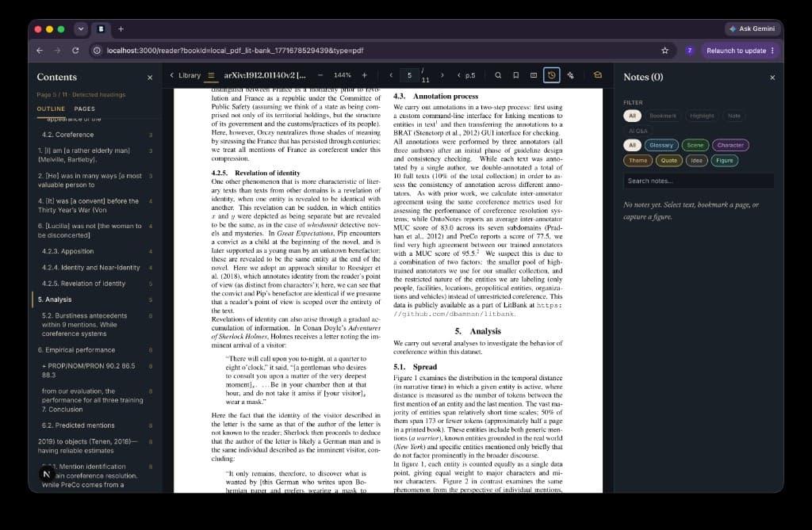Filter notes by Bookmark
Screen dimensions: 812x530
[663, 116]
